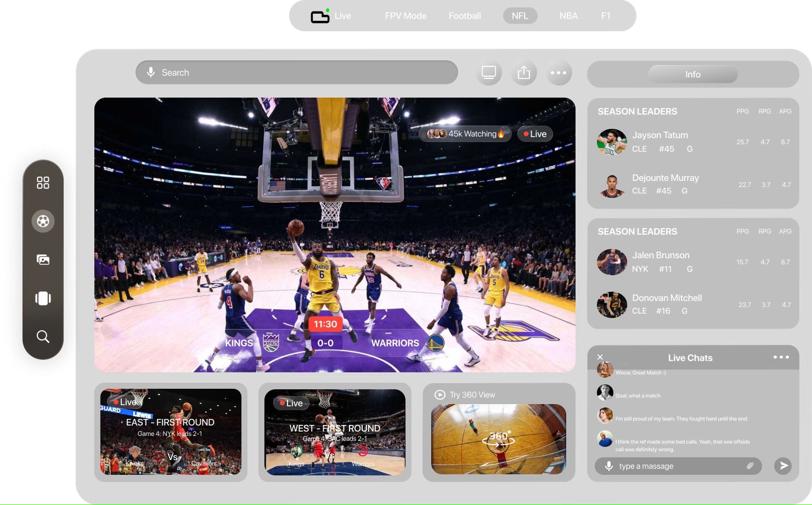Open the gallery images icon in sidebar
The height and width of the screenshot is (505, 812).
pos(43,260)
